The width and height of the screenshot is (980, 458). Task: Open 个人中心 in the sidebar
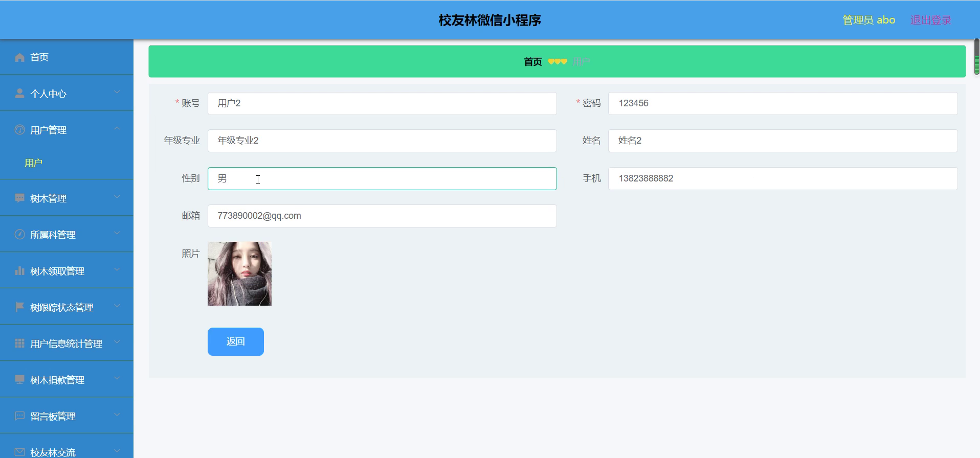[66, 93]
